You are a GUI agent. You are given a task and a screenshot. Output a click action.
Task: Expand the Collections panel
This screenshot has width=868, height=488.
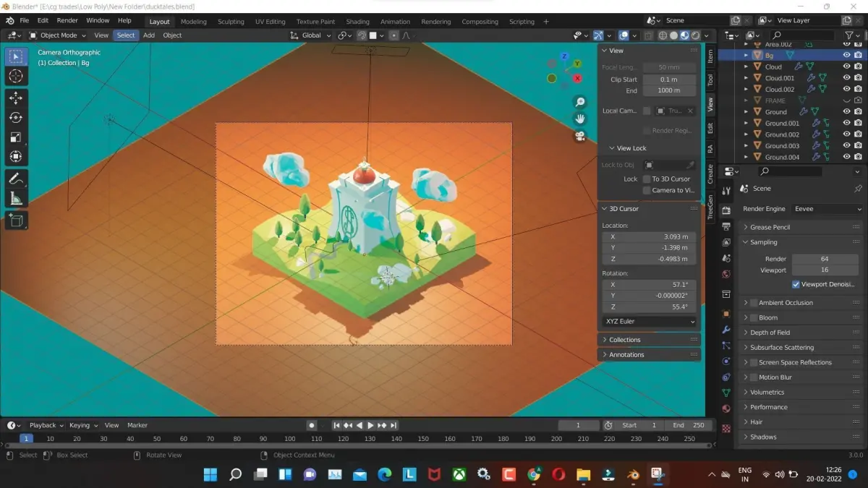tap(649, 340)
